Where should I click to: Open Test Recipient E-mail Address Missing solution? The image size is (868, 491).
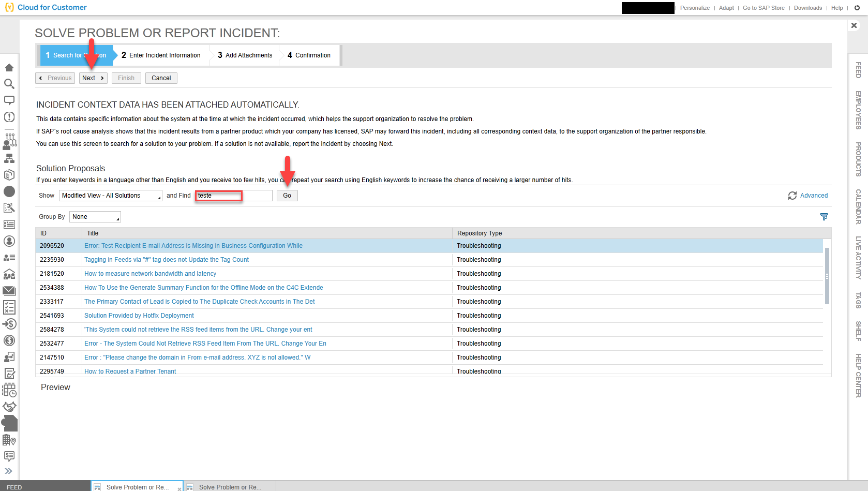pos(193,246)
